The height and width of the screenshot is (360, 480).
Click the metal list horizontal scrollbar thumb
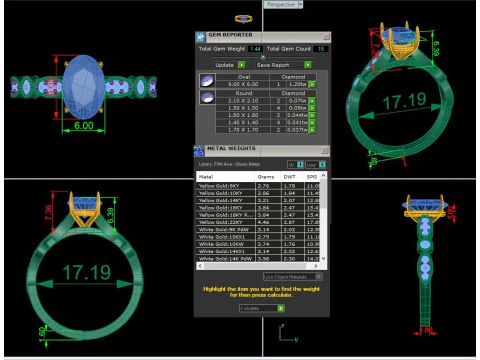coord(255,266)
